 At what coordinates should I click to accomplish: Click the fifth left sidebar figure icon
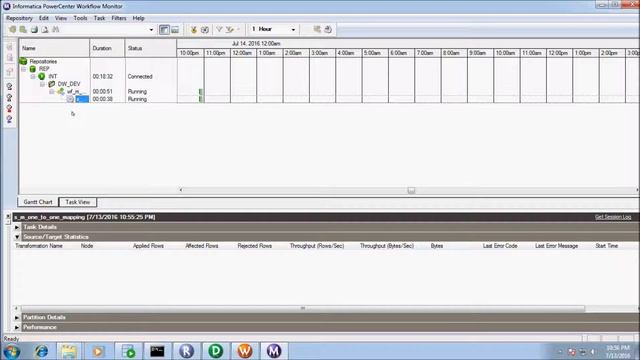pos(9,97)
